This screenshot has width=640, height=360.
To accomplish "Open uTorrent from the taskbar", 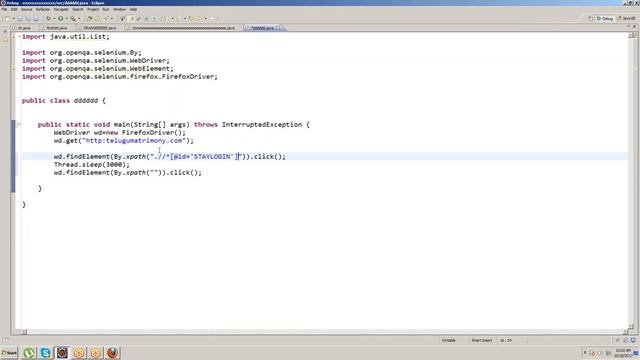I will click(x=29, y=353).
